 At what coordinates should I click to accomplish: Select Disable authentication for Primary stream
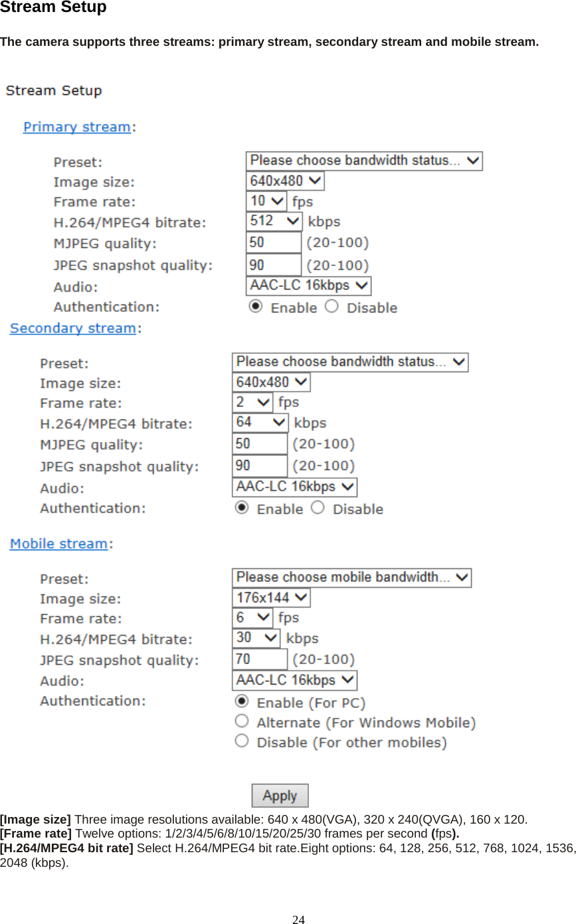tap(332, 306)
